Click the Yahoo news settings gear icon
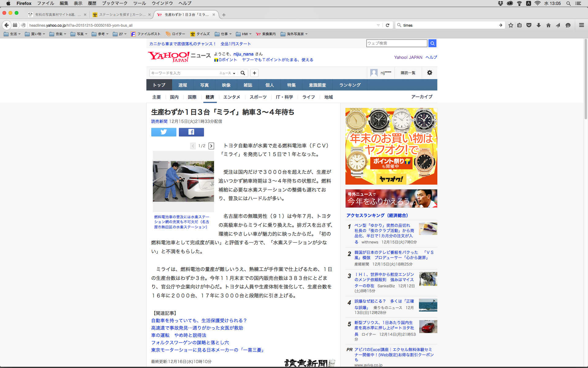This screenshot has height=368, width=588. (429, 73)
